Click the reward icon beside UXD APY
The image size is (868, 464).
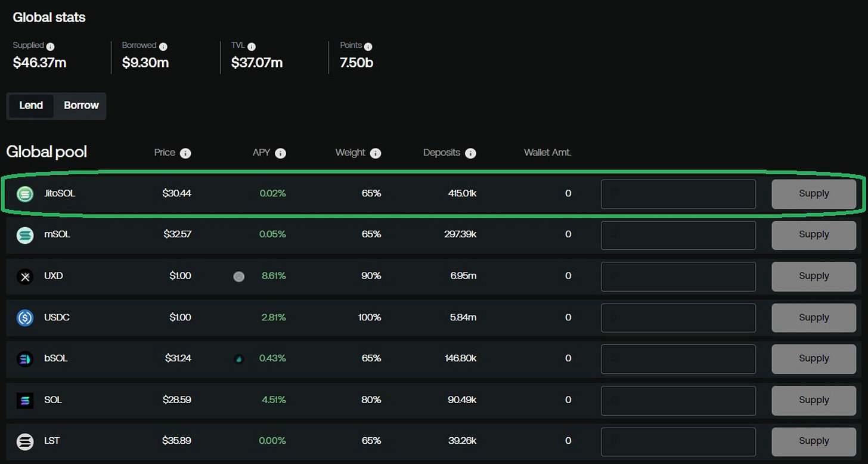point(239,276)
